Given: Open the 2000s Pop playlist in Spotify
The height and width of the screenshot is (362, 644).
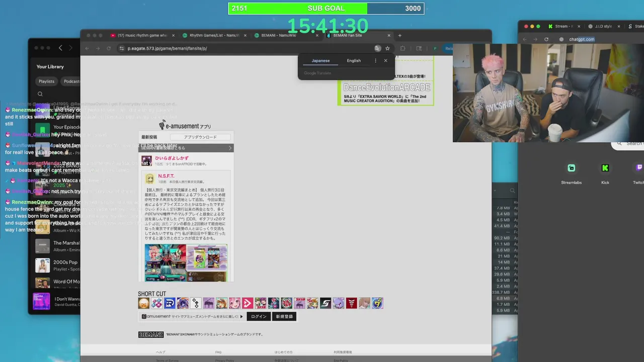Looking at the screenshot, I should pos(57,265).
